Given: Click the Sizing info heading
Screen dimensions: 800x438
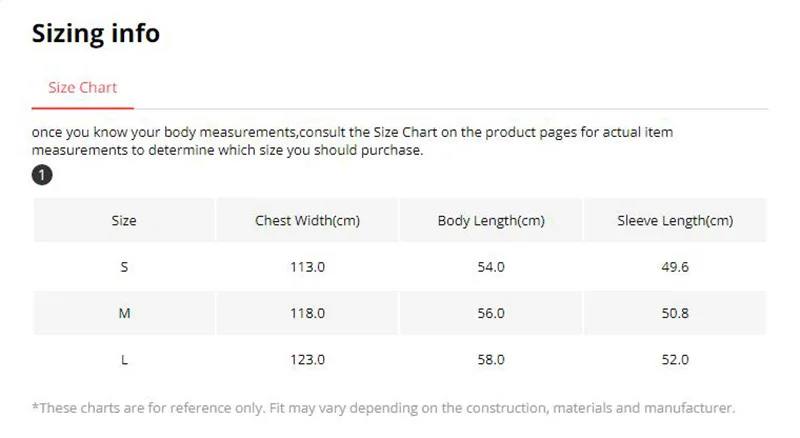Looking at the screenshot, I should (x=96, y=33).
